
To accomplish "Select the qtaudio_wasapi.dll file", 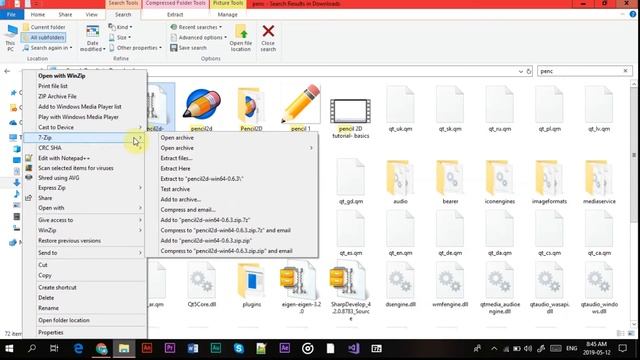I will tap(549, 281).
